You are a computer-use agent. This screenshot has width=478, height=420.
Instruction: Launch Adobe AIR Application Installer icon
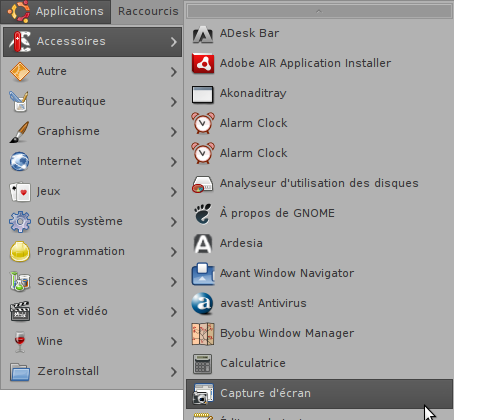coord(203,63)
